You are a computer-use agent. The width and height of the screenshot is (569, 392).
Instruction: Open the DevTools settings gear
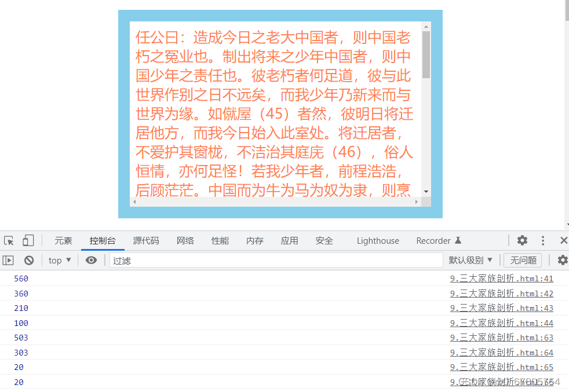point(522,240)
